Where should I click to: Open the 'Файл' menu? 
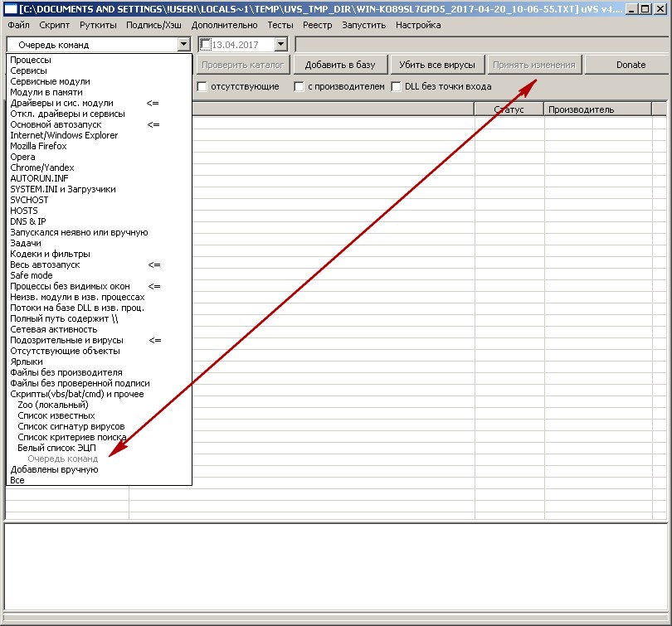pyautogui.click(x=18, y=25)
